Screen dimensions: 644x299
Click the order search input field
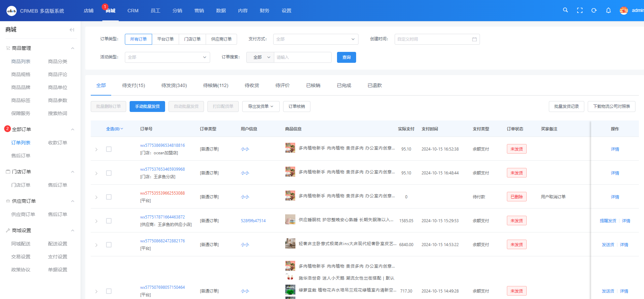pos(302,57)
